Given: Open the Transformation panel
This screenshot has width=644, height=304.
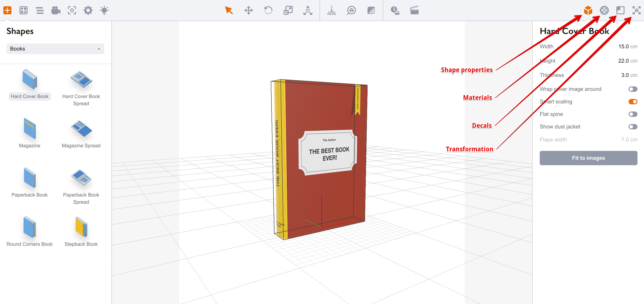Looking at the screenshot, I should tap(636, 11).
